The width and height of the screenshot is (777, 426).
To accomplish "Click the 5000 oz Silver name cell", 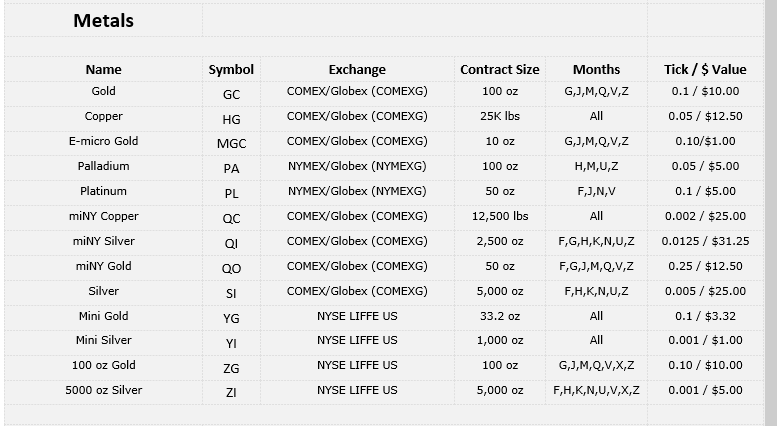I will (x=104, y=390).
